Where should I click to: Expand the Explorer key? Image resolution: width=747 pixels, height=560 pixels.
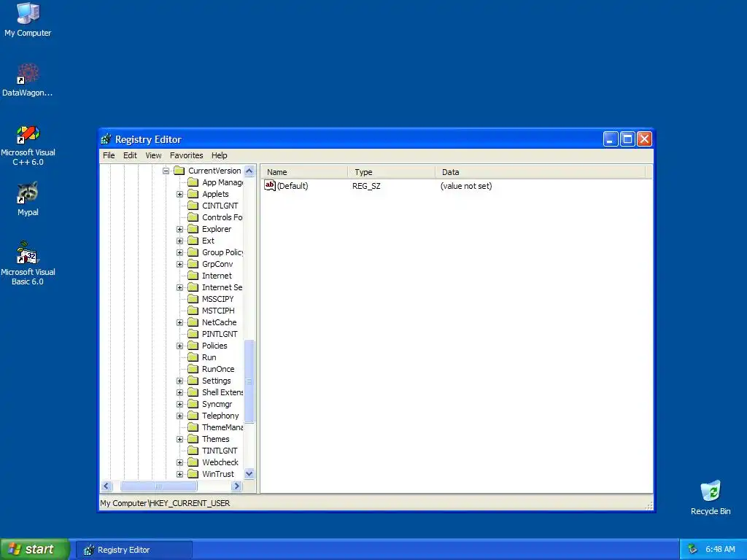[x=179, y=229]
